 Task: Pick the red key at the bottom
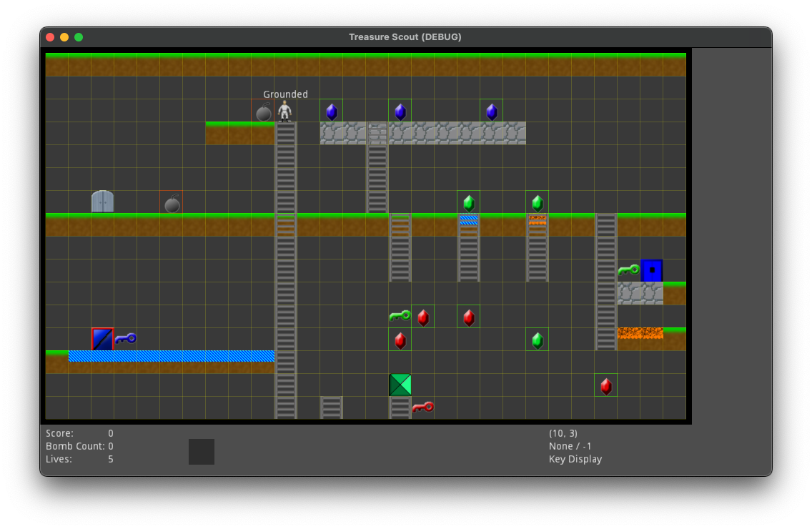[423, 407]
